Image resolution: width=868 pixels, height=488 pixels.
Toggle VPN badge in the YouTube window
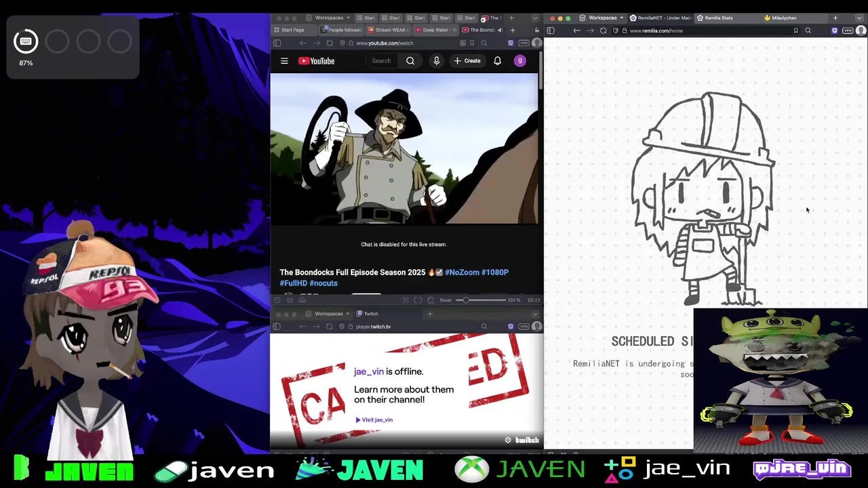524,43
